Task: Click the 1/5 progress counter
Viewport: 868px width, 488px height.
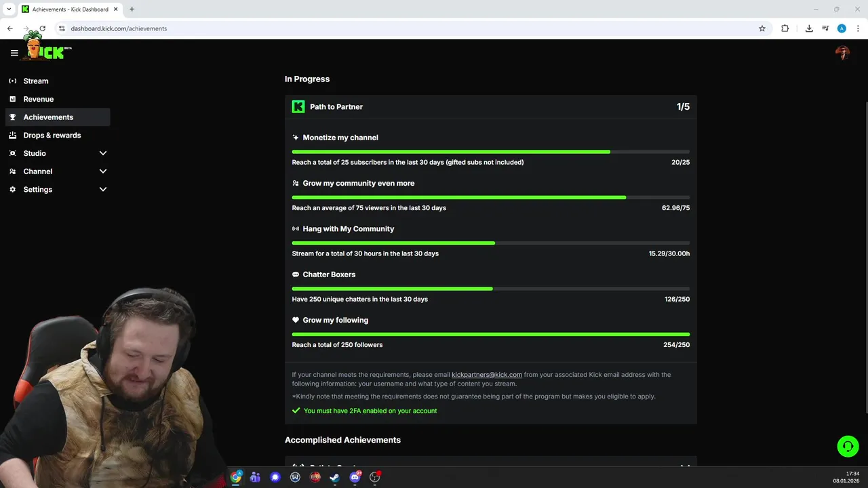Action: coord(683,106)
